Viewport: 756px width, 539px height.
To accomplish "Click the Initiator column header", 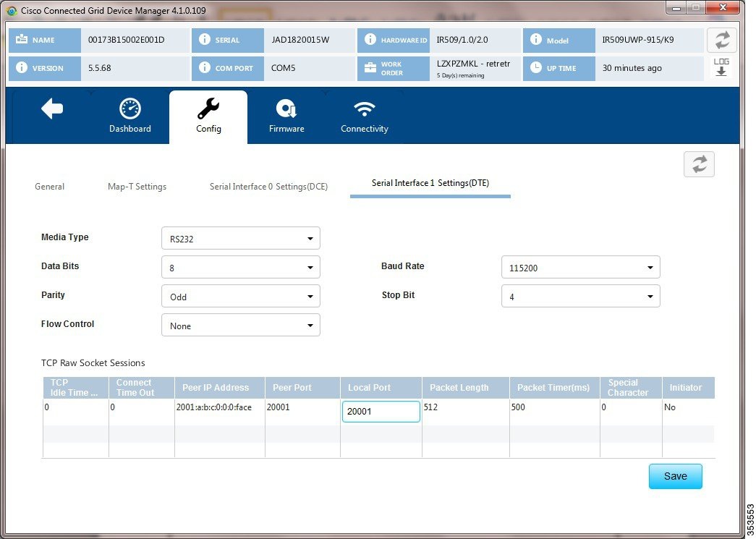I will pos(689,388).
